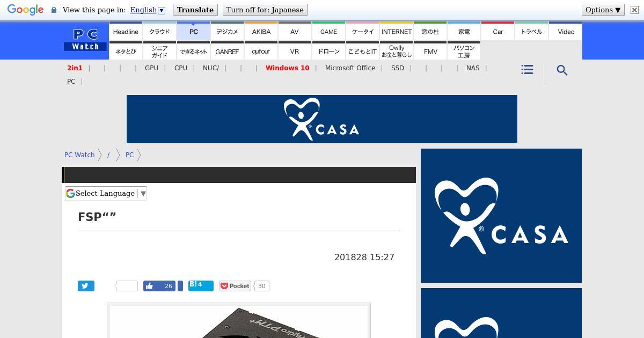Open the Video tab
Screen dimensions: 644x338
point(566,31)
